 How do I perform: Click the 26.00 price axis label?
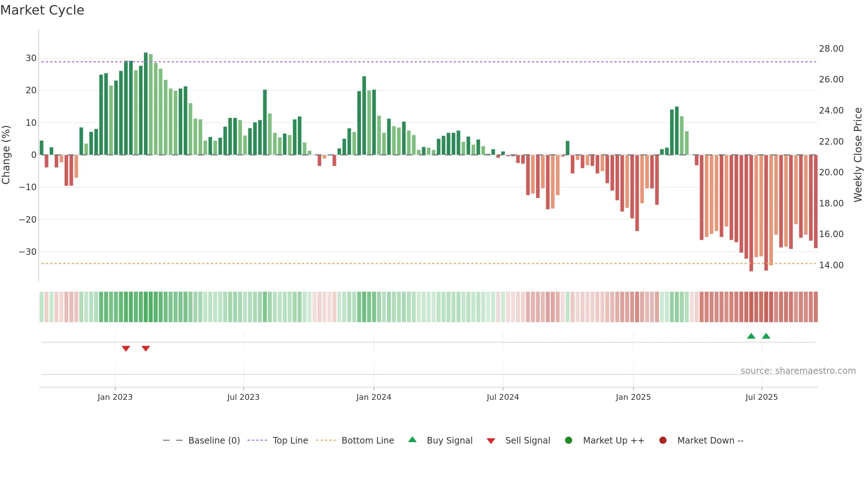831,79
